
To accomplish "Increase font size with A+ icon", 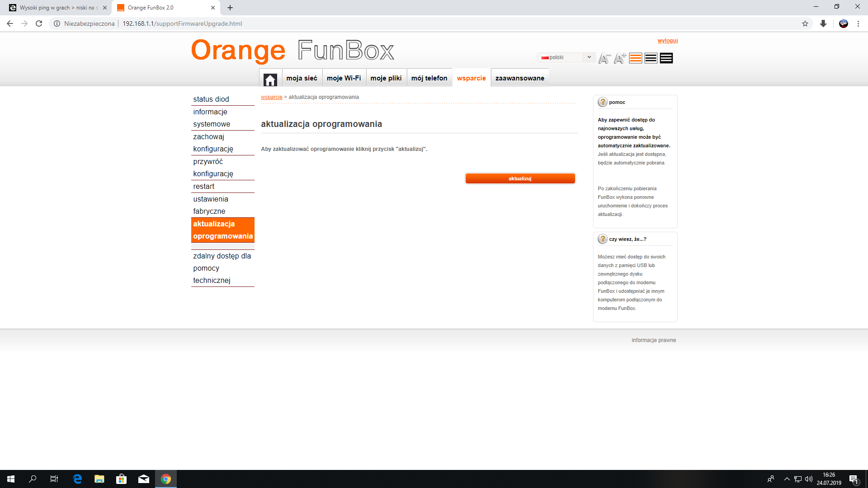I will (620, 58).
